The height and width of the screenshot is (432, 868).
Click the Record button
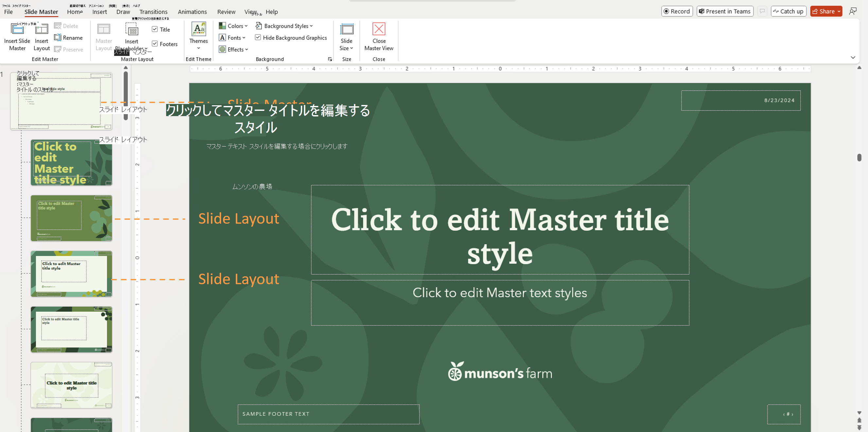click(x=677, y=11)
